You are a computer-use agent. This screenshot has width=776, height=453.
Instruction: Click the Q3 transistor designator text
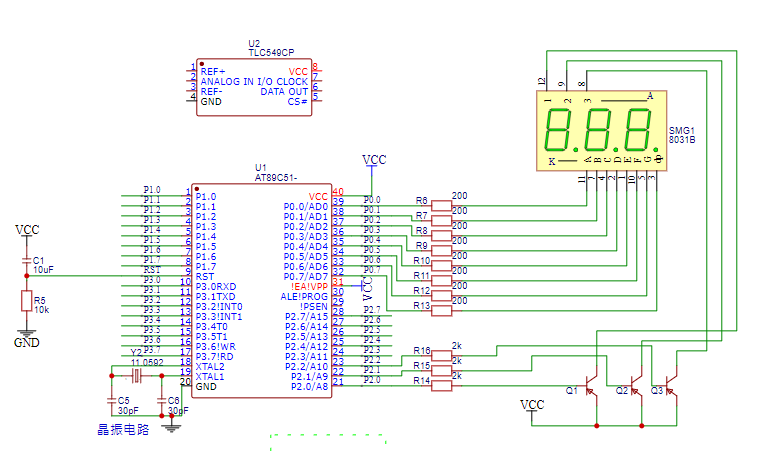pyautogui.click(x=657, y=391)
